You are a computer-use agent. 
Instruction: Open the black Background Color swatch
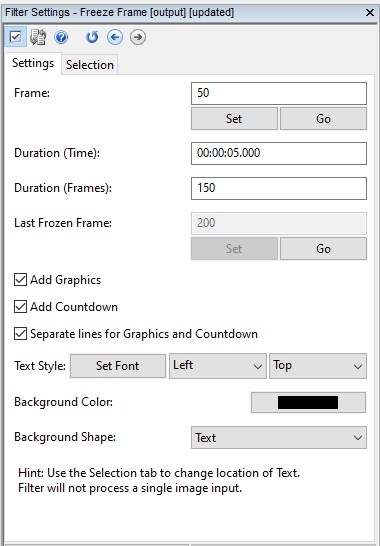point(308,403)
